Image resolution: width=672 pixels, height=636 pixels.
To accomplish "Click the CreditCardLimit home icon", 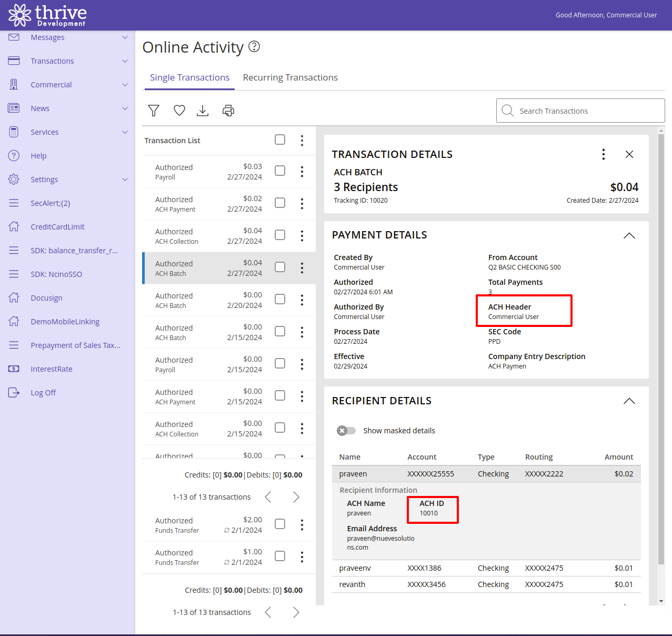I will [14, 226].
